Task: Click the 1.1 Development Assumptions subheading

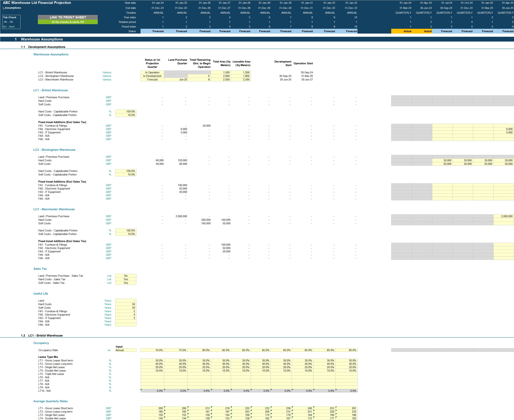Action: 47,47
